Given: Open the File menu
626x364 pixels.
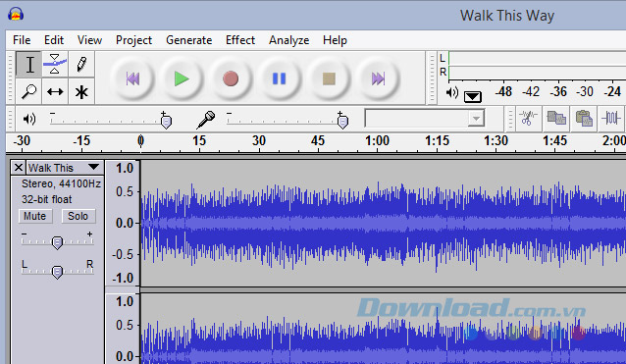Looking at the screenshot, I should point(22,40).
